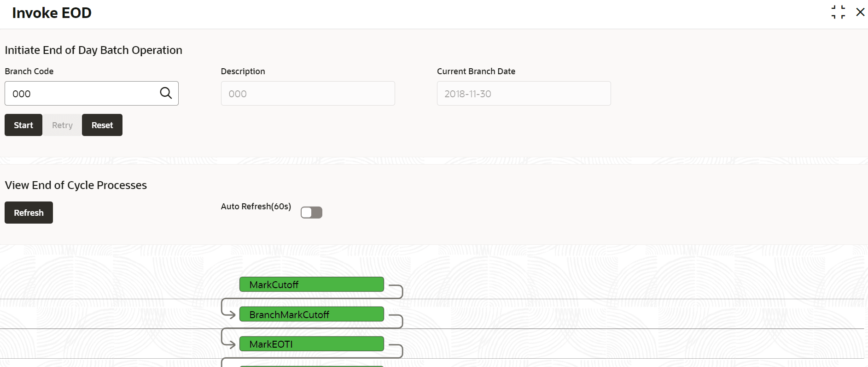Enable the Auto Refresh(60s) switch
This screenshot has width=868, height=367.
(x=311, y=213)
